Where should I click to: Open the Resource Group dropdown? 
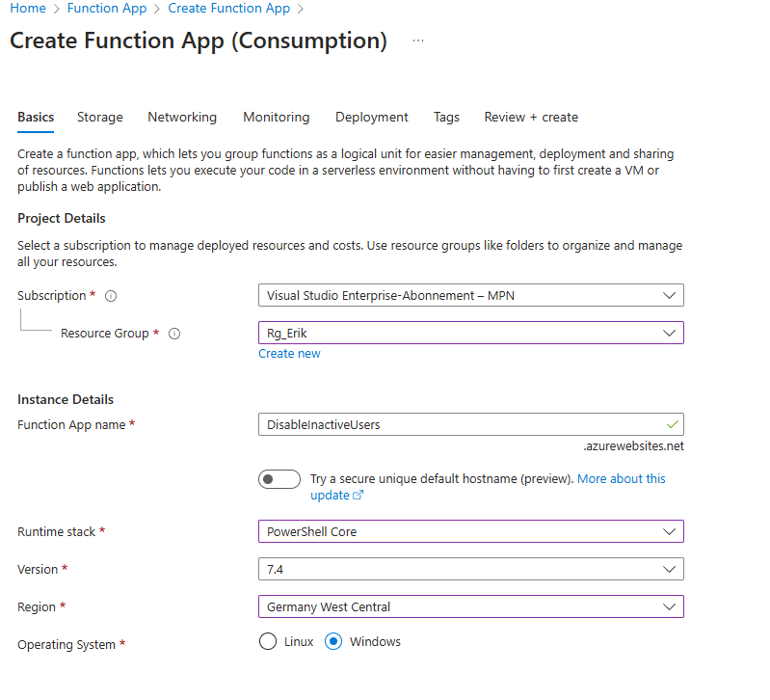[470, 333]
